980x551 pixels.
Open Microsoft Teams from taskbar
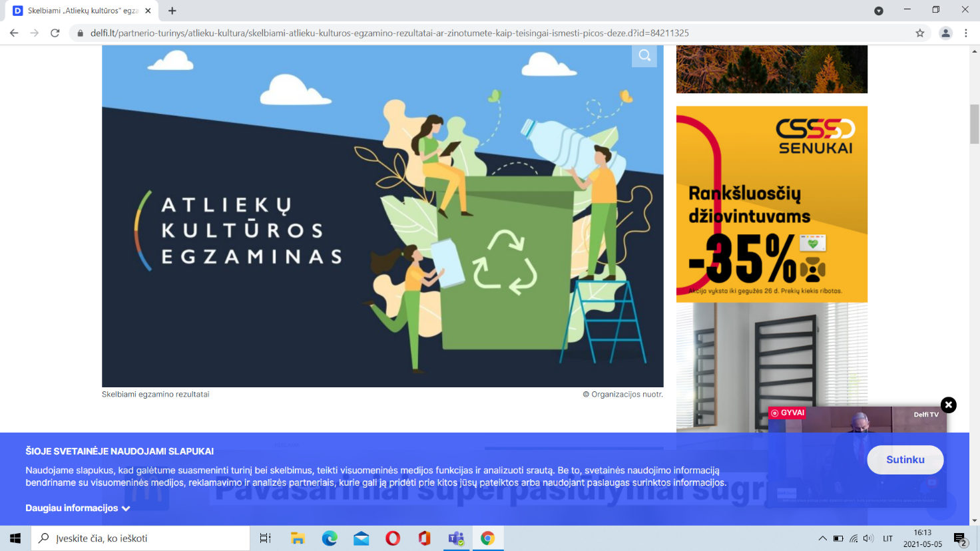pos(456,538)
